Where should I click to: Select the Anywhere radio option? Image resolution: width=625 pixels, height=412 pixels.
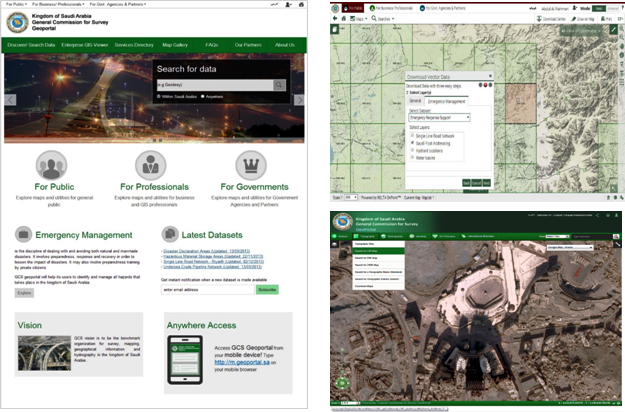pos(202,96)
